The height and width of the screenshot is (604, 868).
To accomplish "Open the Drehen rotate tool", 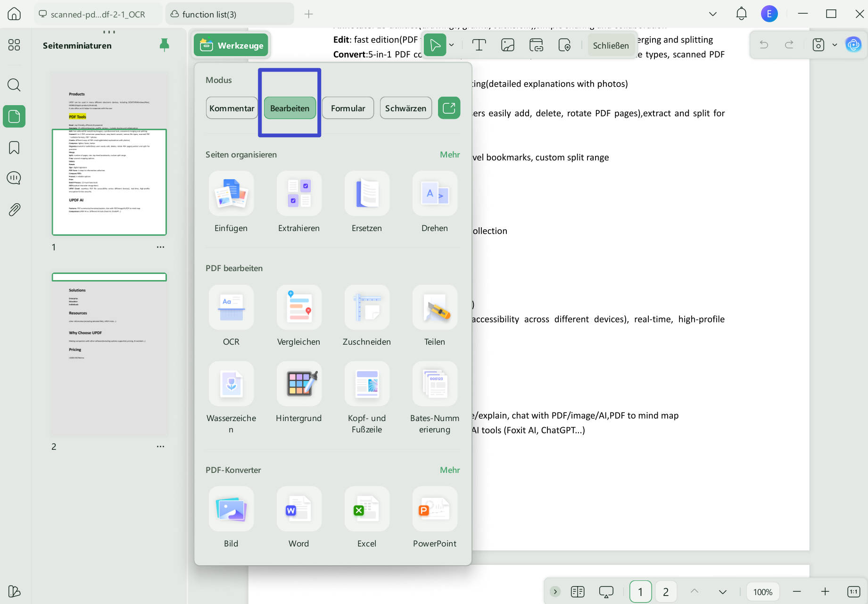I will [x=435, y=194].
